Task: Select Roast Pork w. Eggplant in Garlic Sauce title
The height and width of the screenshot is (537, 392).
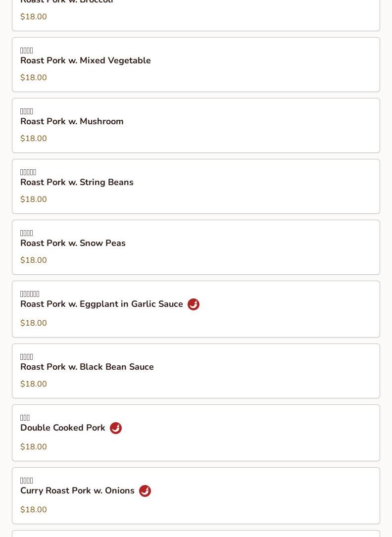Action: coord(101,304)
